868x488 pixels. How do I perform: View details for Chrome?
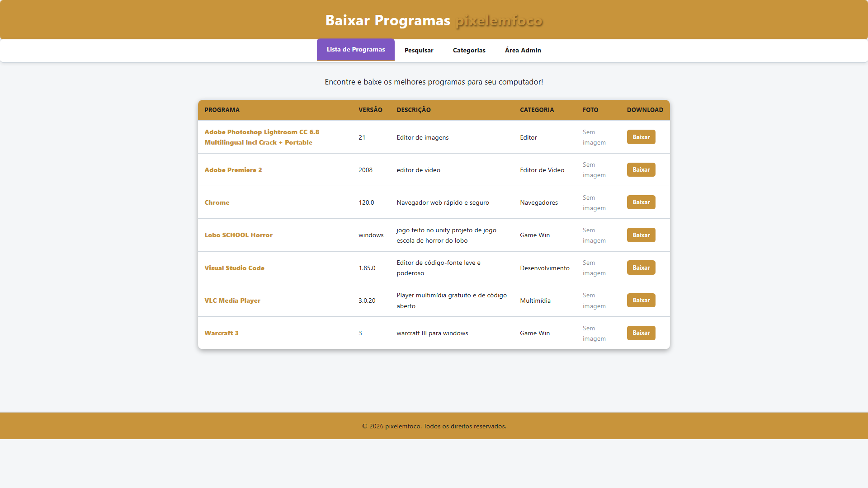click(x=217, y=202)
